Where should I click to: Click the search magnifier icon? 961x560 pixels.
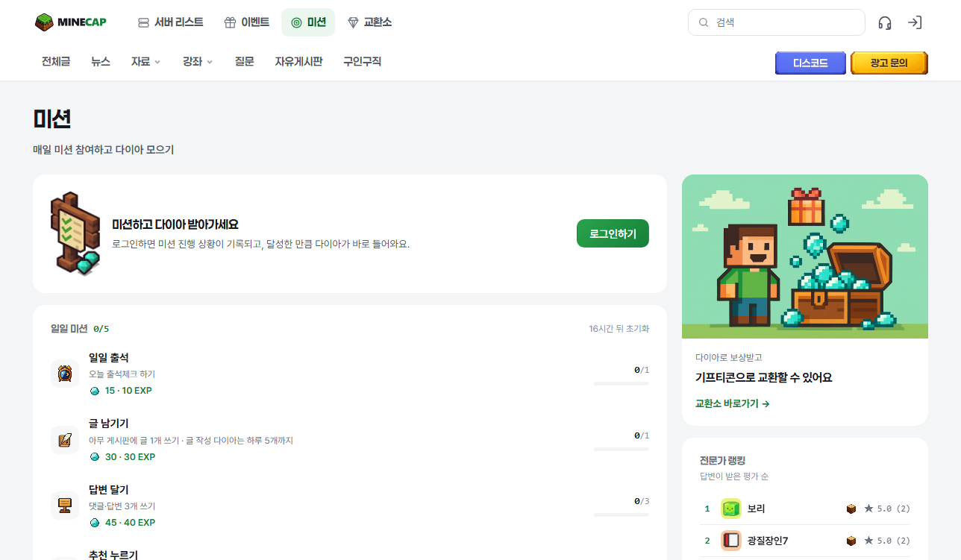point(704,22)
